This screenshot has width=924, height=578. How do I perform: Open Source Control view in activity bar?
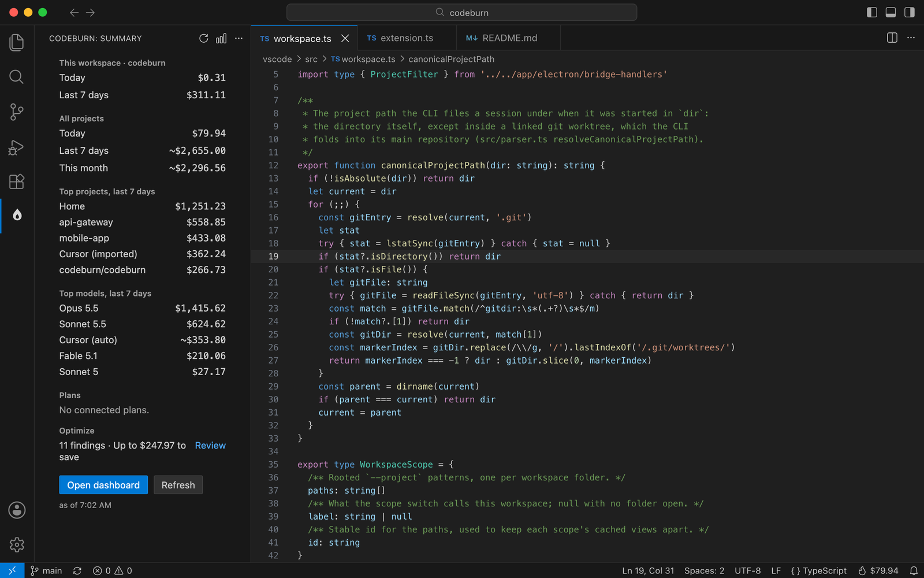pos(17,112)
